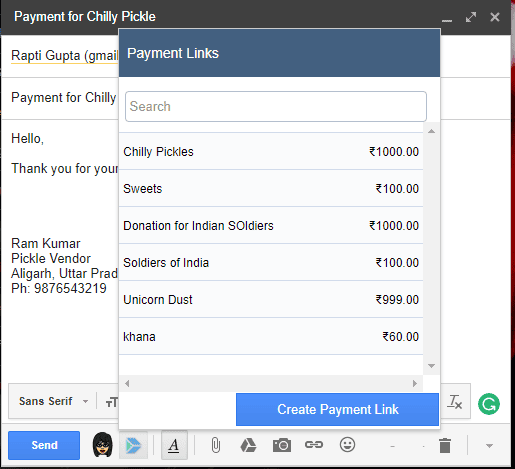Click the payment links extension icon
Viewport: 515px width, 469px height.
pos(133,445)
